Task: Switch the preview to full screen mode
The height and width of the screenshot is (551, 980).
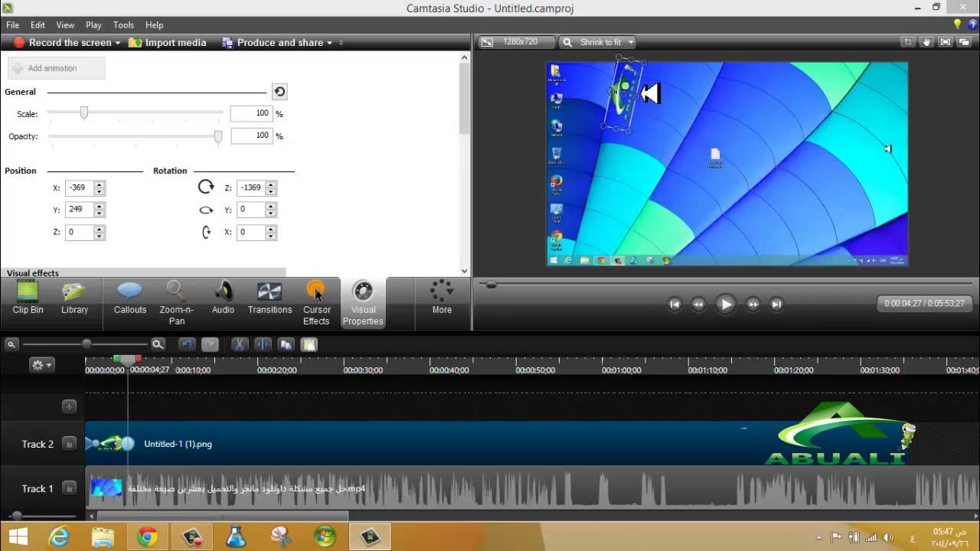Action: coord(946,42)
